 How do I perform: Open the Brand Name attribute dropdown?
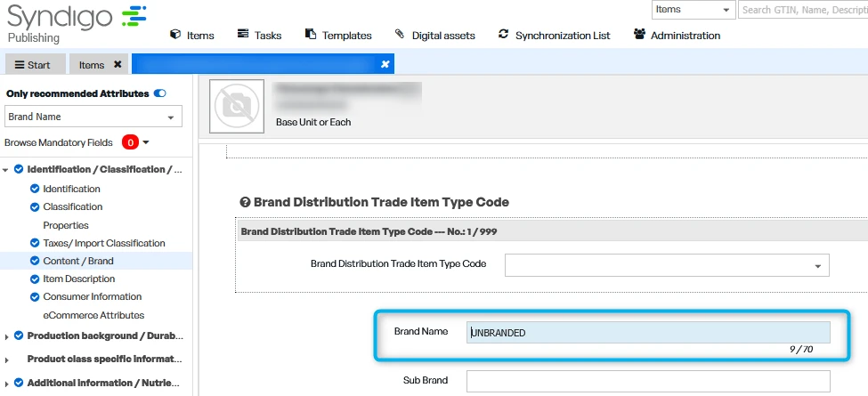(x=93, y=117)
